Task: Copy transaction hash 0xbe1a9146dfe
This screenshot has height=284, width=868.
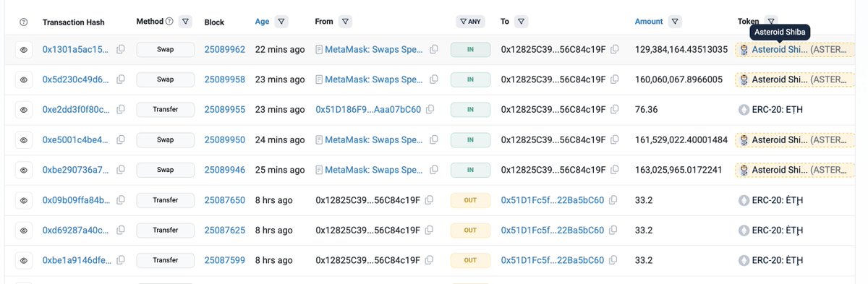Action: point(121,260)
